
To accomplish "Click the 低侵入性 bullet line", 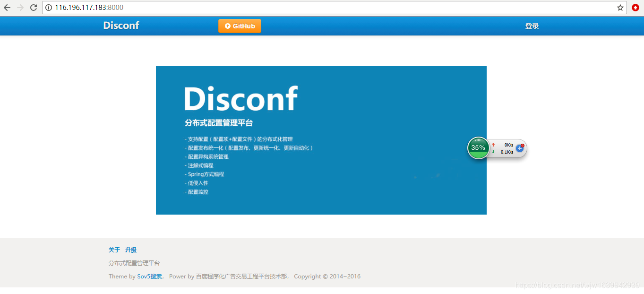I will (x=196, y=183).
